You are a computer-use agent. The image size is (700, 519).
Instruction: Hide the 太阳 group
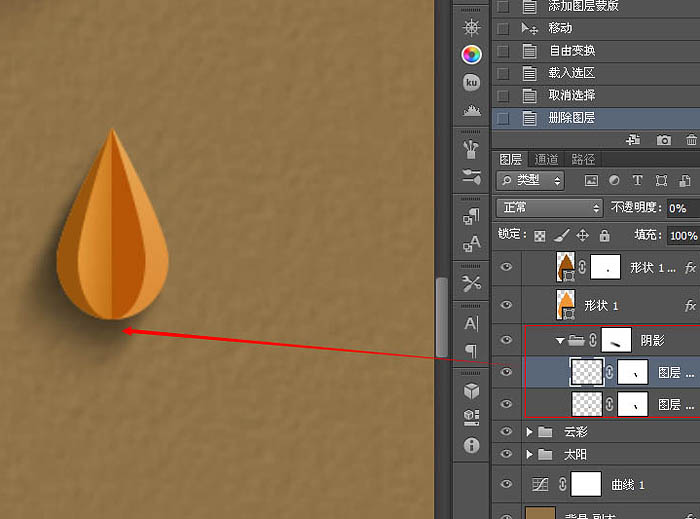[506, 454]
